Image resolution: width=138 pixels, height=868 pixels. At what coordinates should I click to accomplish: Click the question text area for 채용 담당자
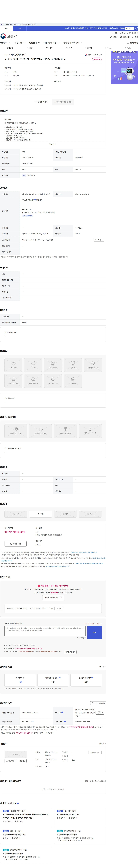(45, 631)
